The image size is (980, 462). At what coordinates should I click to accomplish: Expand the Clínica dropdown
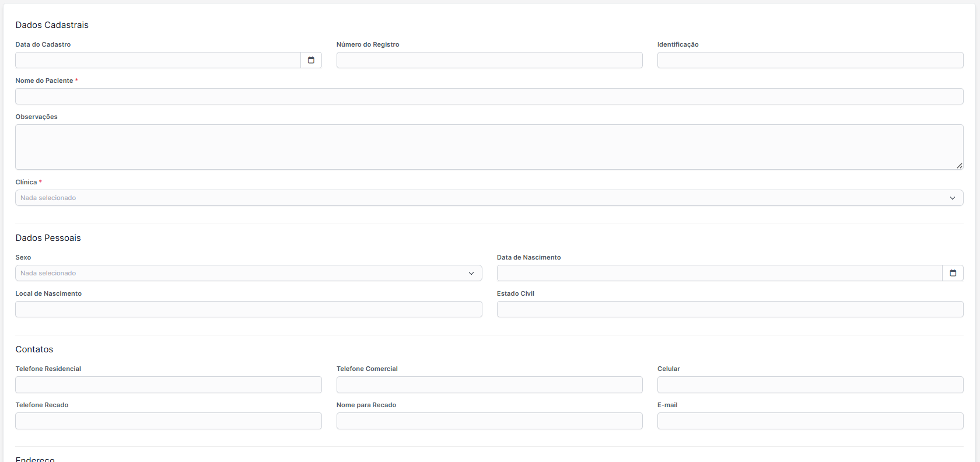point(489,198)
